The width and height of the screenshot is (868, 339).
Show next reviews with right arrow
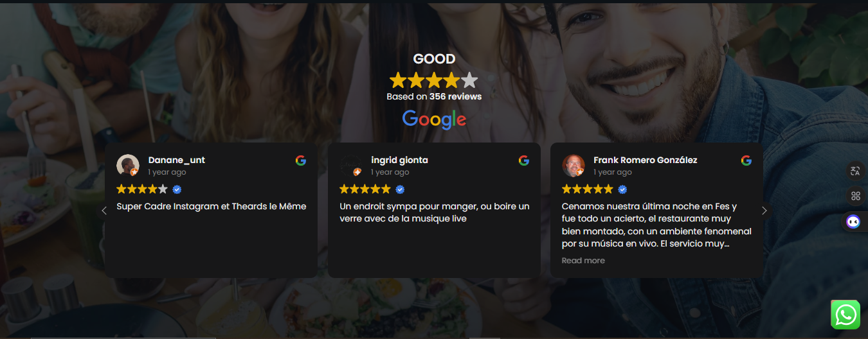[x=764, y=211]
